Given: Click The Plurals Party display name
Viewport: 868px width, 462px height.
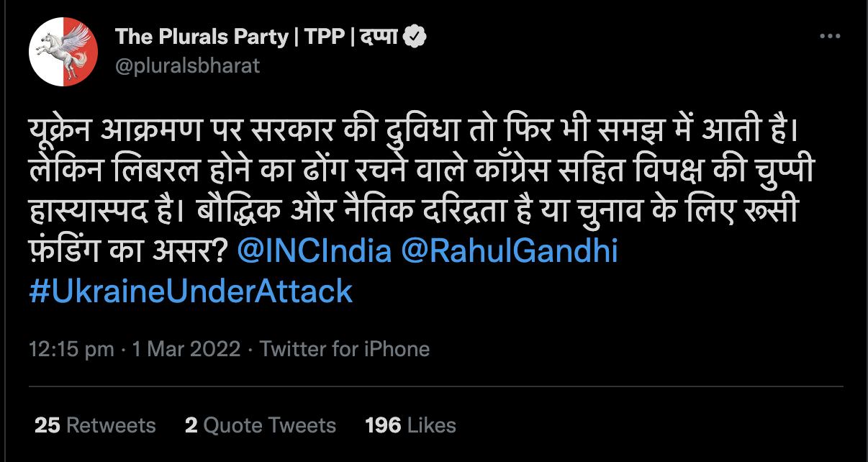Looking at the screenshot, I should point(202,37).
